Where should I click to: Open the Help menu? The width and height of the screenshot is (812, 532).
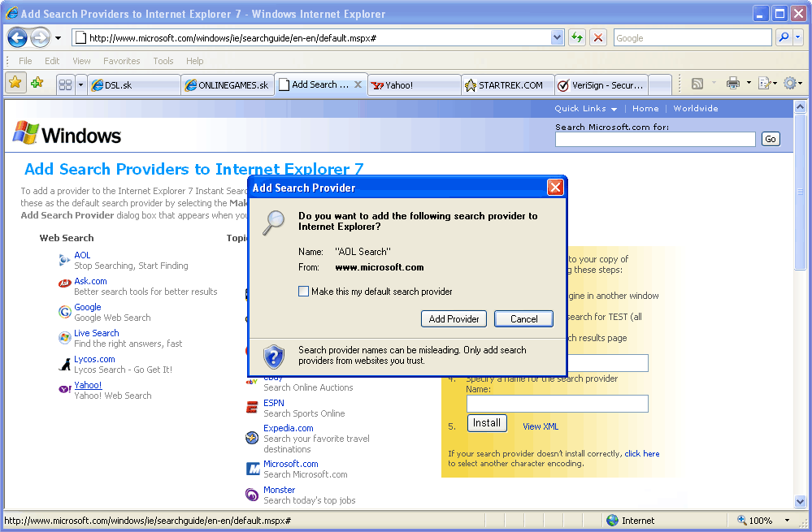pos(195,61)
